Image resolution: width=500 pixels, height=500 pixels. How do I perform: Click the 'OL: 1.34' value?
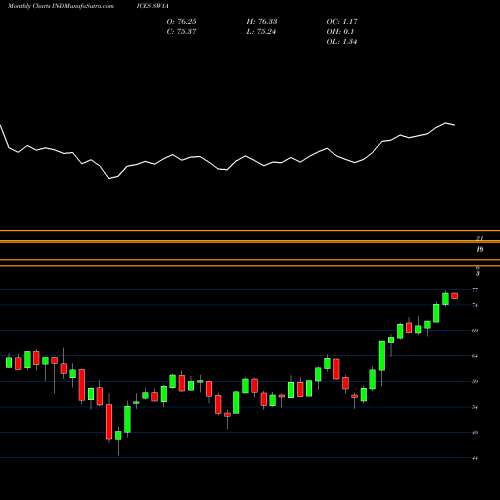point(342,42)
